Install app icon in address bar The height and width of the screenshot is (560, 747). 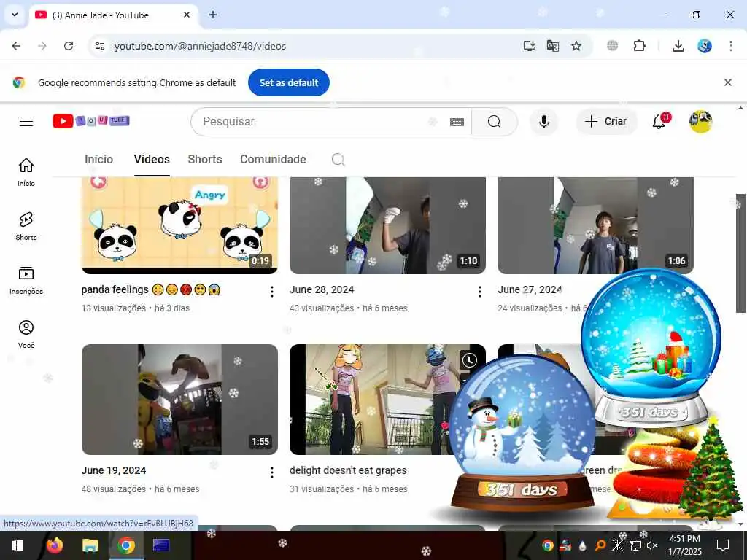pos(530,46)
